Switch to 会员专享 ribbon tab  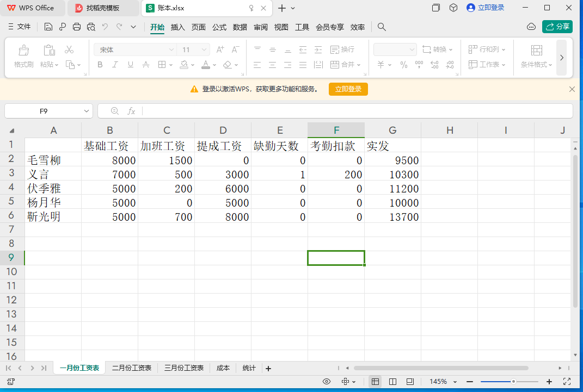pyautogui.click(x=330, y=27)
